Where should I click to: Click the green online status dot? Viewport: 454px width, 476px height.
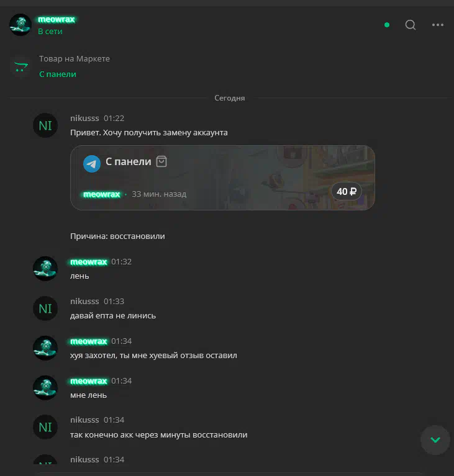click(387, 25)
